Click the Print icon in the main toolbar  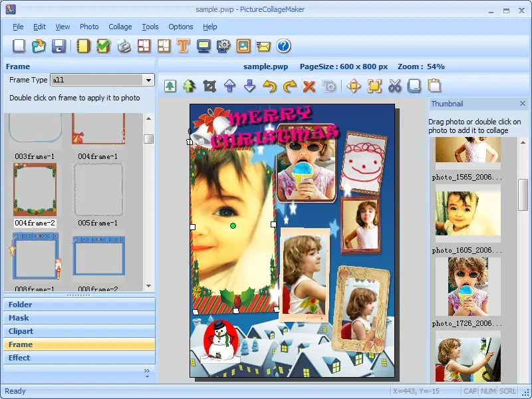coord(124,46)
